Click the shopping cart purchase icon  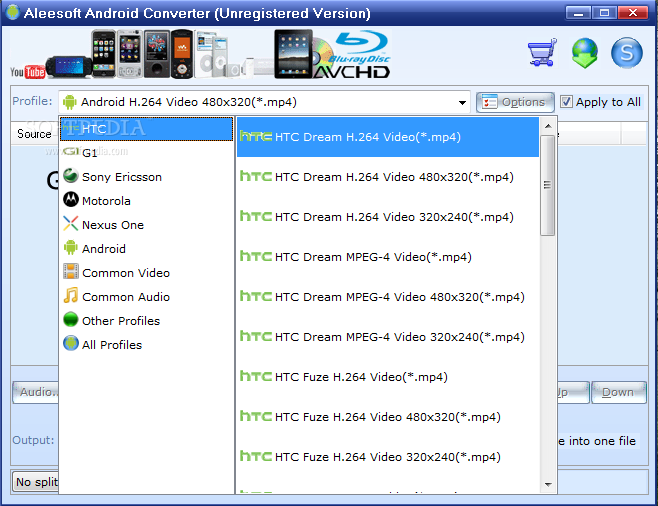tap(542, 52)
